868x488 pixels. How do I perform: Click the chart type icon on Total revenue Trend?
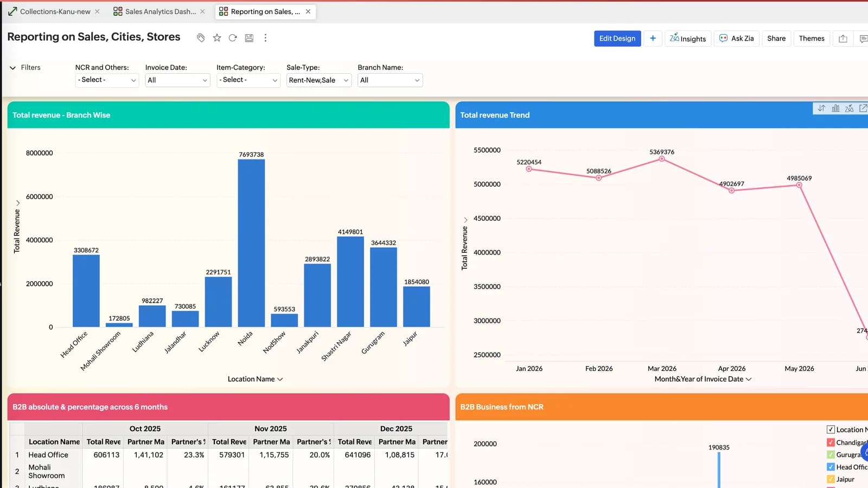[835, 108]
